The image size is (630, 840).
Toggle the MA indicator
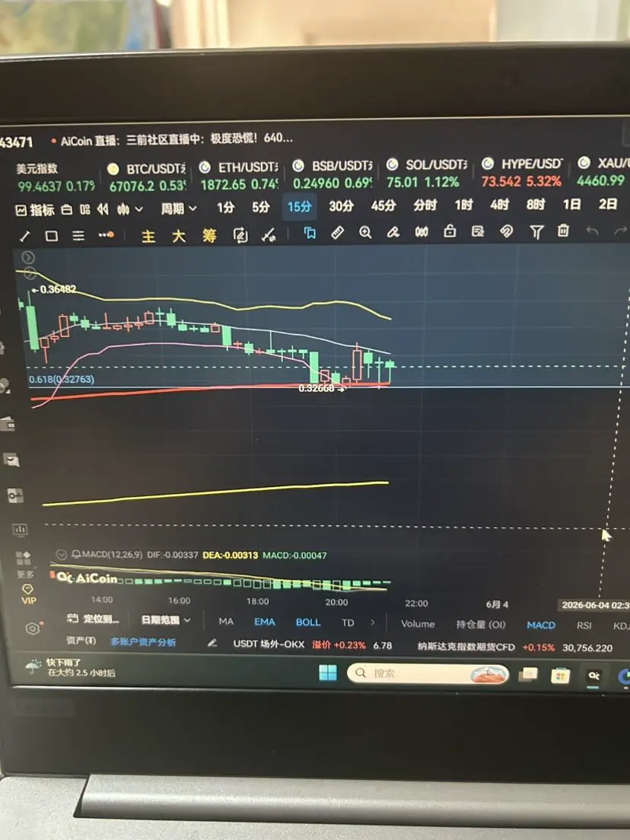[x=226, y=622]
